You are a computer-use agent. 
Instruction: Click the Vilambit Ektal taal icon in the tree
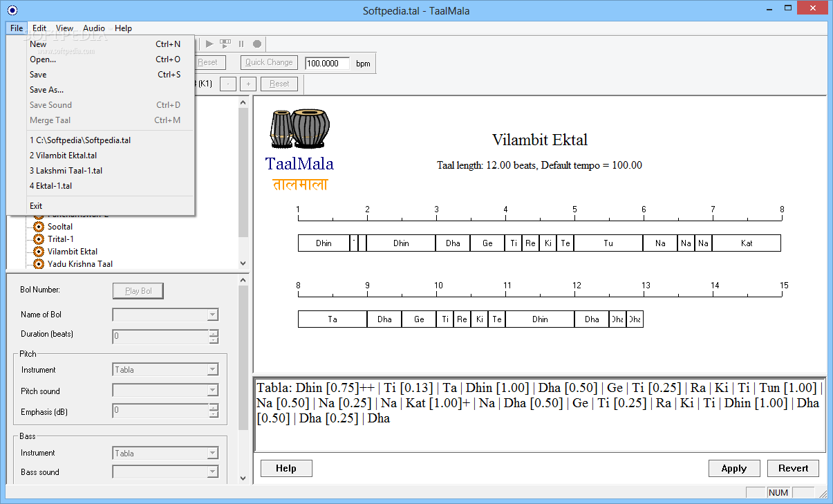click(39, 252)
